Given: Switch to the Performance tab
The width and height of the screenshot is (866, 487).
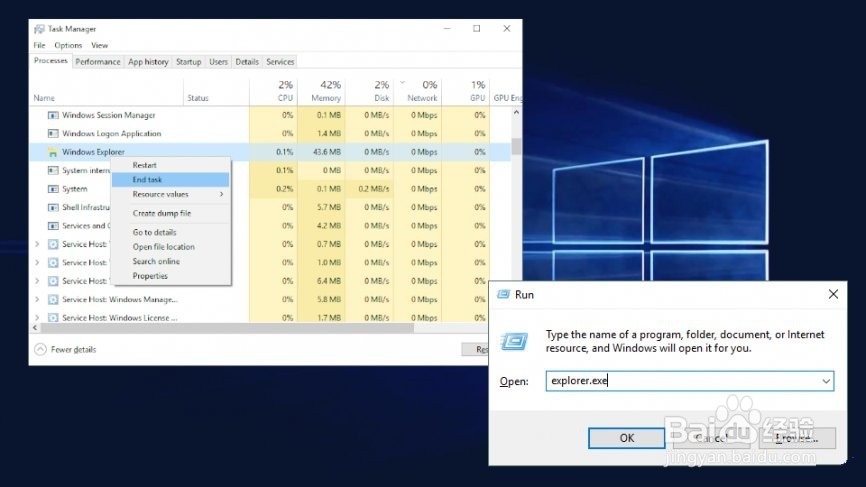Looking at the screenshot, I should coord(98,62).
